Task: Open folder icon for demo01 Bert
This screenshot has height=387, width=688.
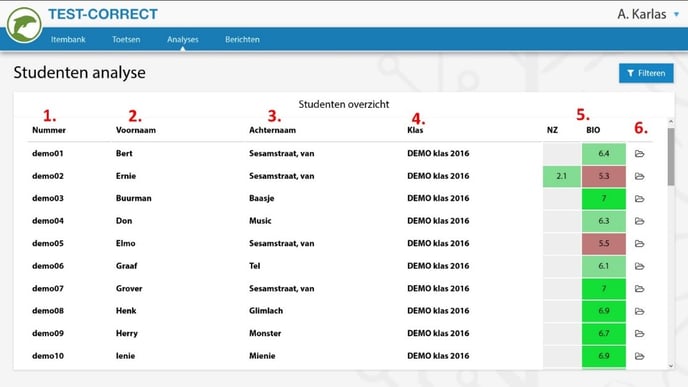Action: [x=639, y=154]
